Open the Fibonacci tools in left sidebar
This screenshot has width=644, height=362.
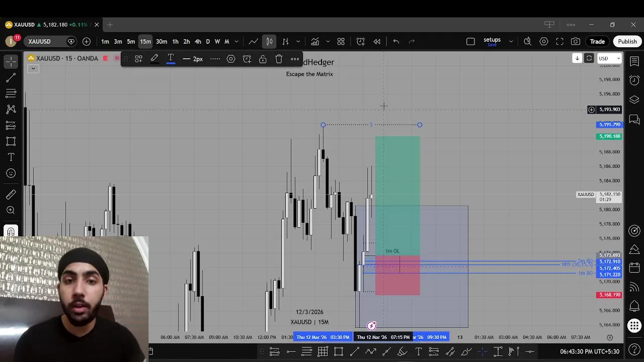point(11,94)
